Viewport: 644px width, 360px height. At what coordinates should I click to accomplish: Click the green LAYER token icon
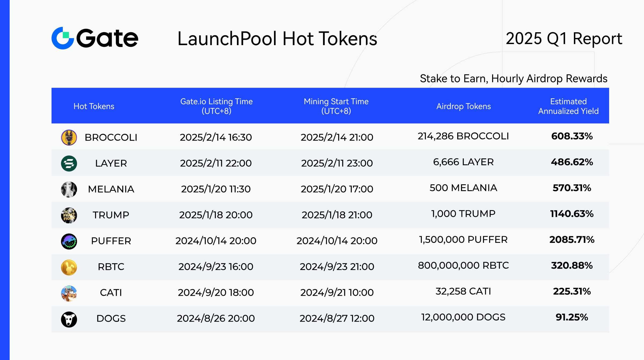(x=69, y=163)
